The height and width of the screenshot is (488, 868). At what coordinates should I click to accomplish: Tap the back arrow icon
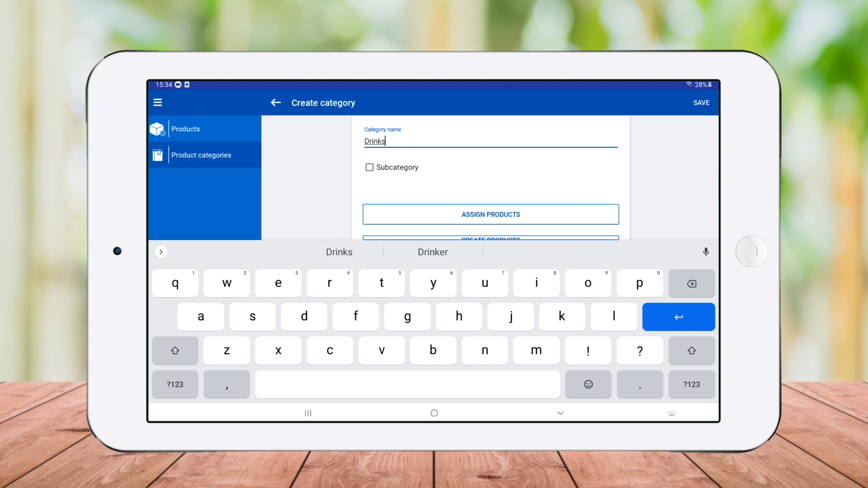pos(276,103)
